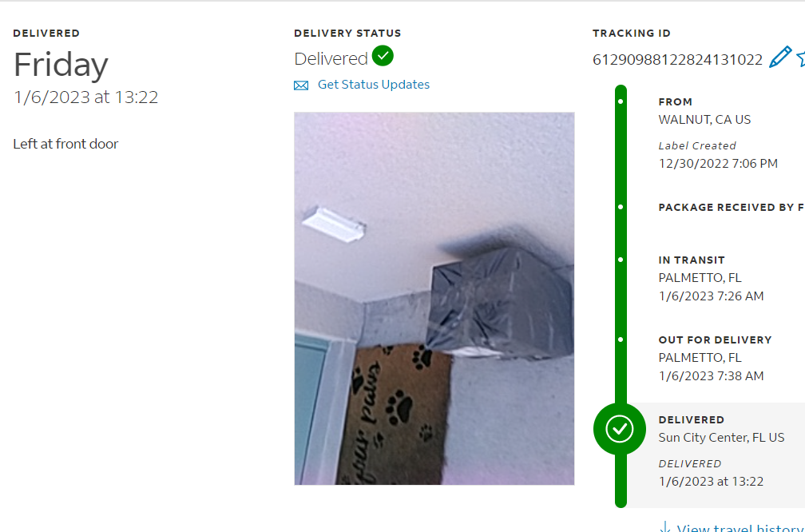Screen dimensions: 805x532
Task: Click the WALNUT, CA US origin text
Action: [704, 120]
